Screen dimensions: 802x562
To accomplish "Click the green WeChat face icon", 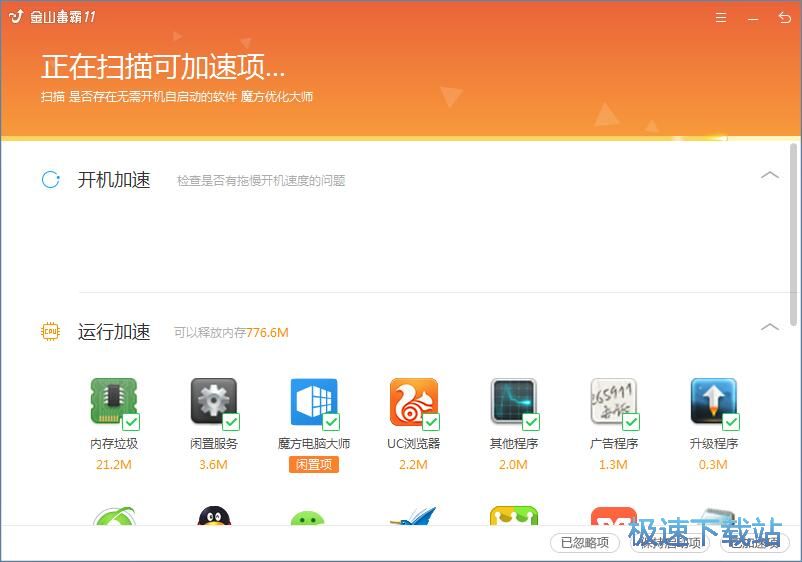I will [307, 518].
